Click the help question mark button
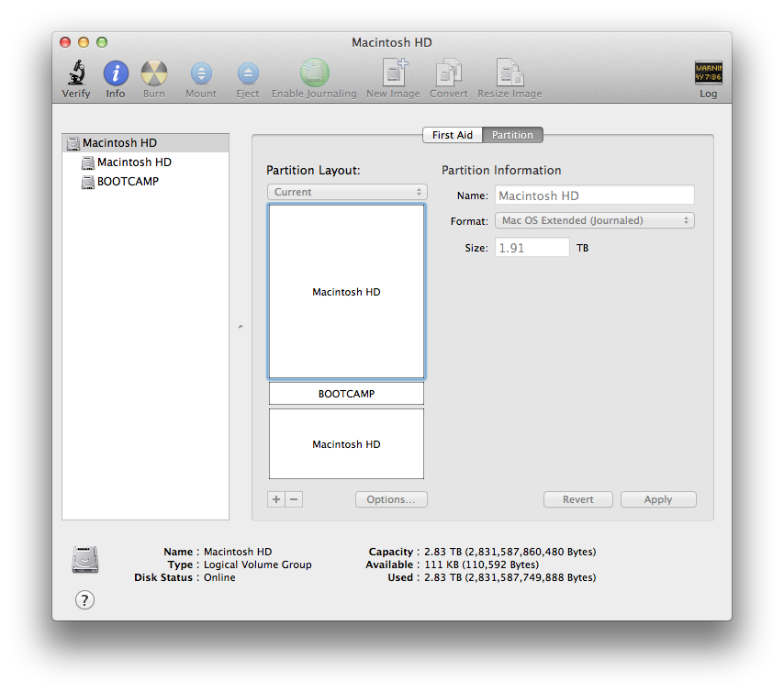This screenshot has height=693, width=784. pos(85,599)
